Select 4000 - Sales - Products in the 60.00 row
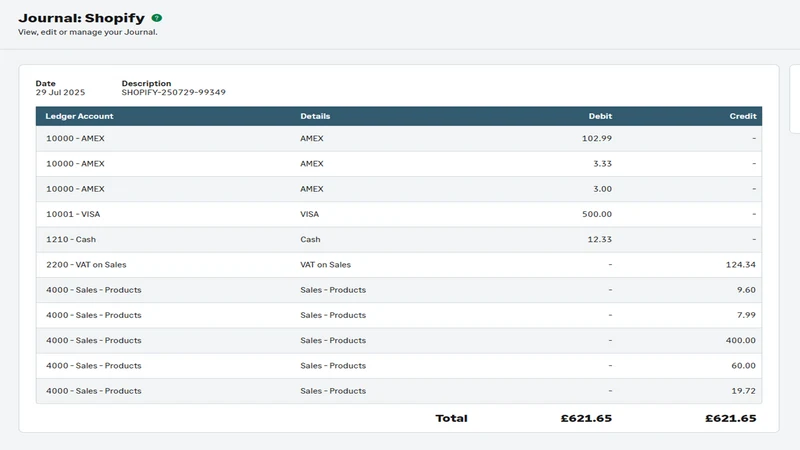The height and width of the screenshot is (450, 800). point(93,366)
